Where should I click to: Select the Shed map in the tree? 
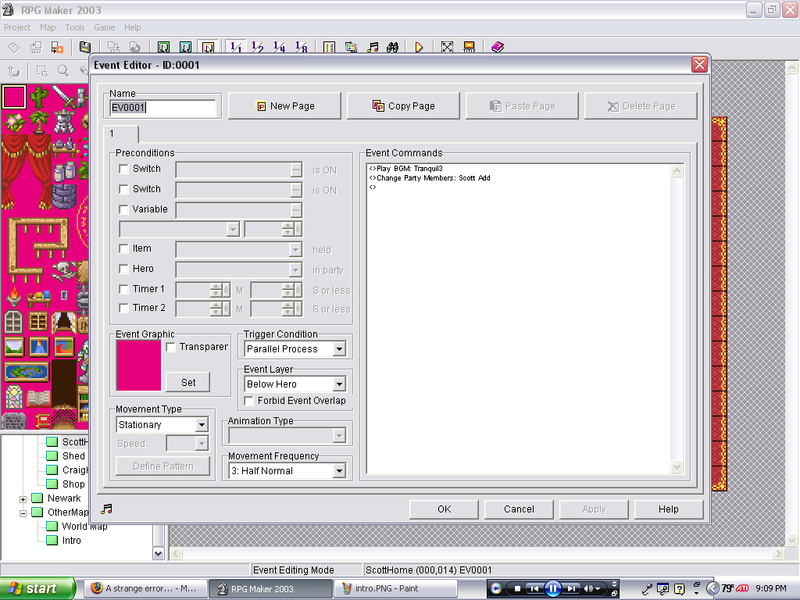(73, 456)
